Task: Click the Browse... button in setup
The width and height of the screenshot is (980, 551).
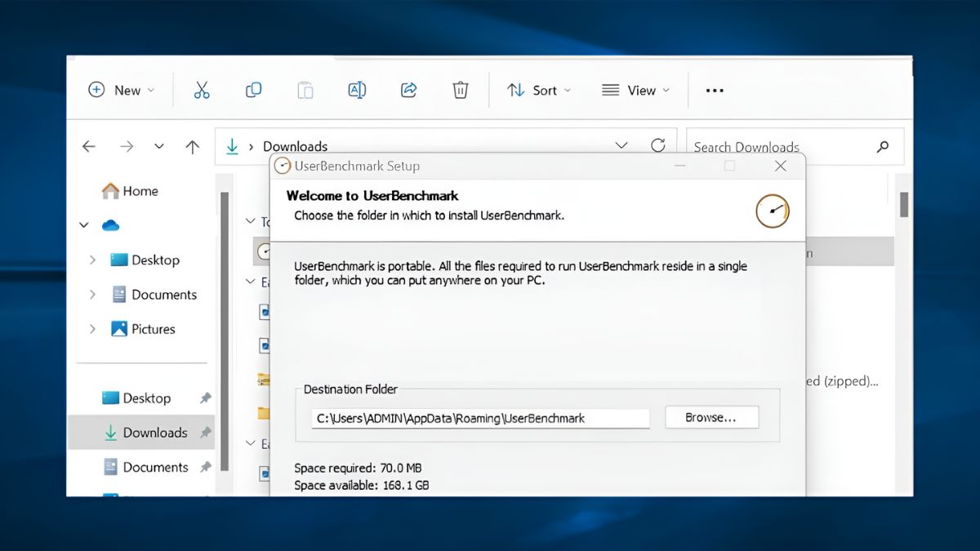Action: coord(711,417)
